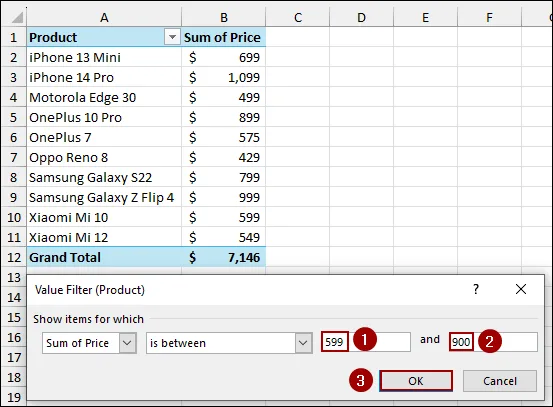Select the 'iPhone 13 Mini' cell
Screen dimensions: 553x407
click(x=104, y=57)
